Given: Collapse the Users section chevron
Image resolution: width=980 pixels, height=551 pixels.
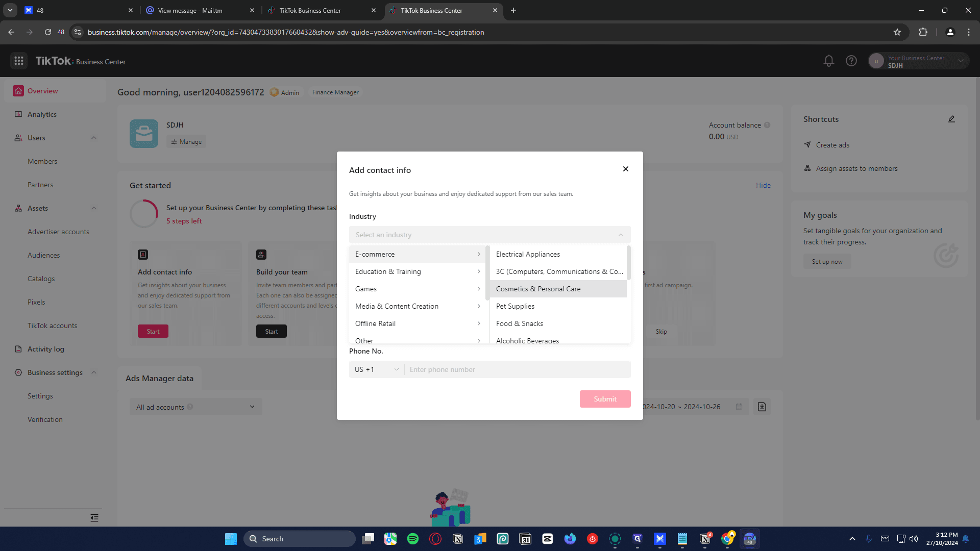Looking at the screenshot, I should (x=94, y=138).
